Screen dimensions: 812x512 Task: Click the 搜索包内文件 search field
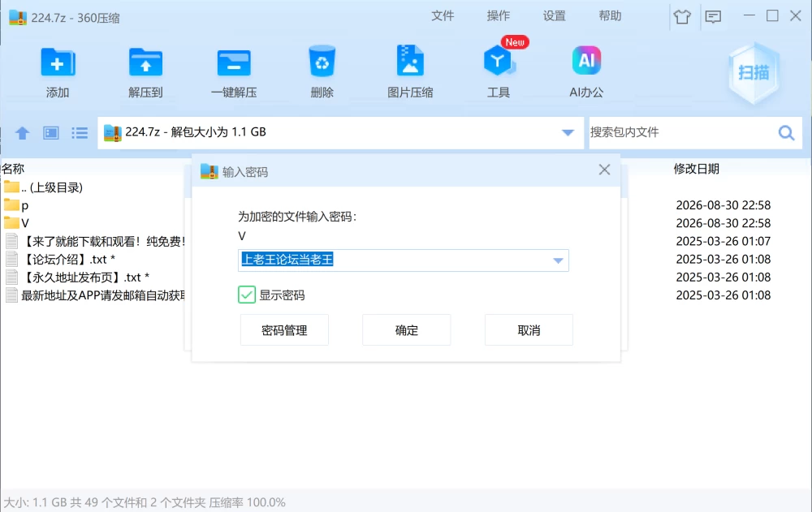coord(681,132)
